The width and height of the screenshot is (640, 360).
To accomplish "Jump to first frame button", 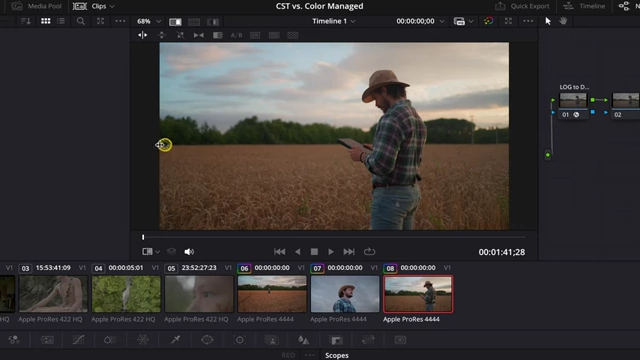I will (x=280, y=252).
